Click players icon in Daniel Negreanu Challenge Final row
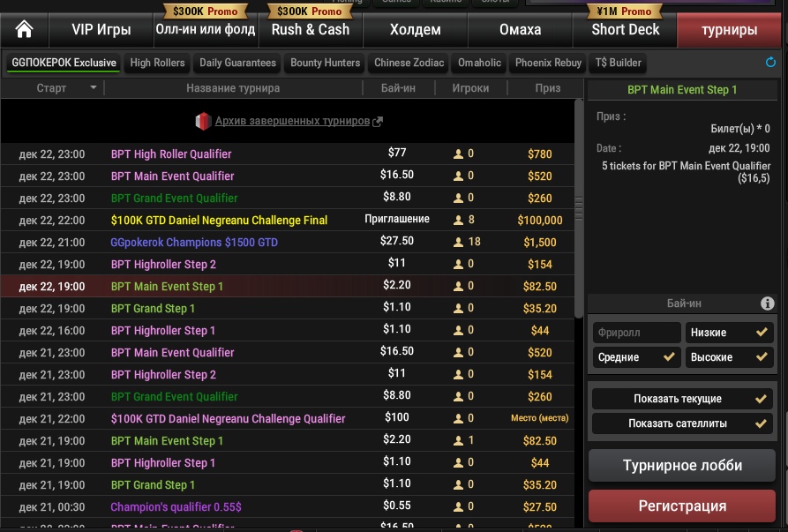Image resolution: width=788 pixels, height=532 pixels. click(x=458, y=221)
